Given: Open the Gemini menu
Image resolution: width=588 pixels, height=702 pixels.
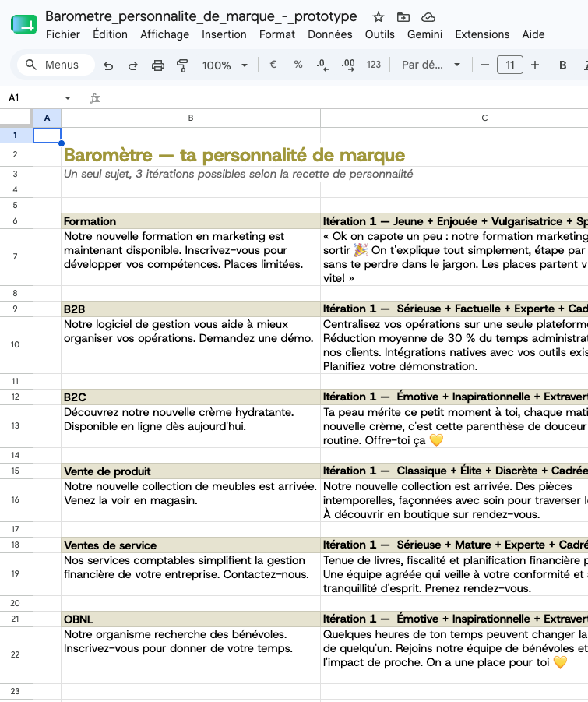Looking at the screenshot, I should point(424,34).
